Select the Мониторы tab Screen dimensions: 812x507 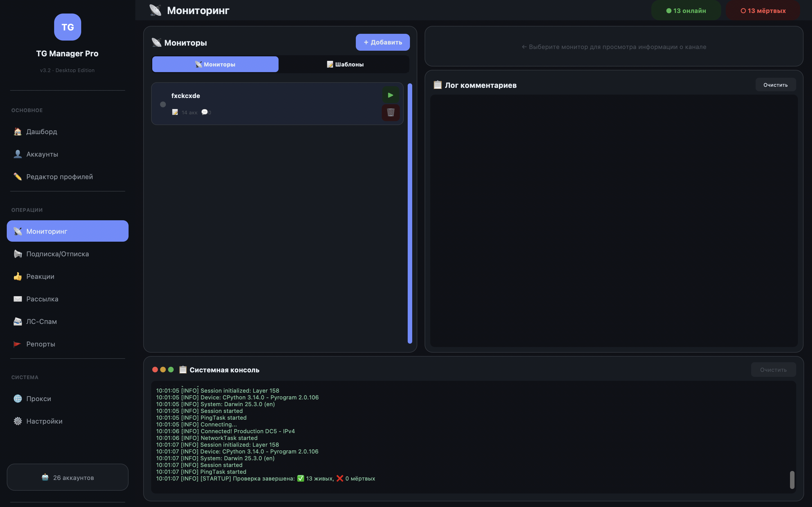click(x=215, y=65)
